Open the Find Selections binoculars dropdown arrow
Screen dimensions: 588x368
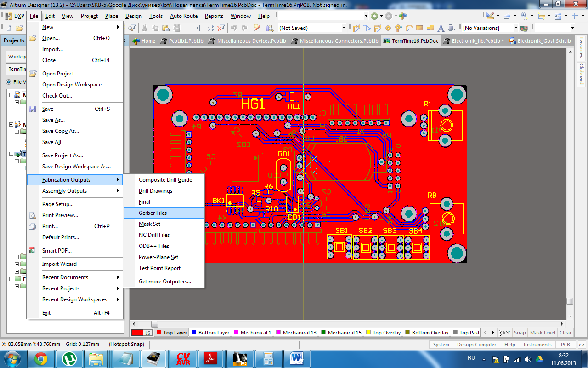coord(532,16)
